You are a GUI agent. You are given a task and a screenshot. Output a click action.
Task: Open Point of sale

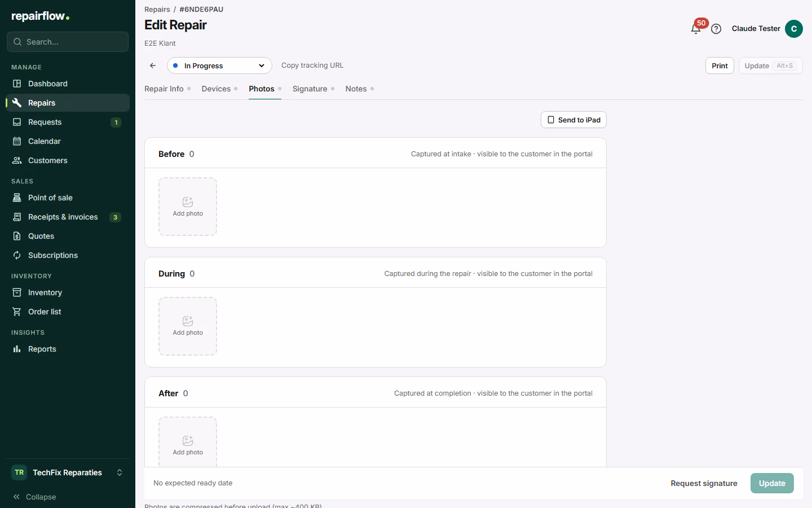[x=68, y=198]
